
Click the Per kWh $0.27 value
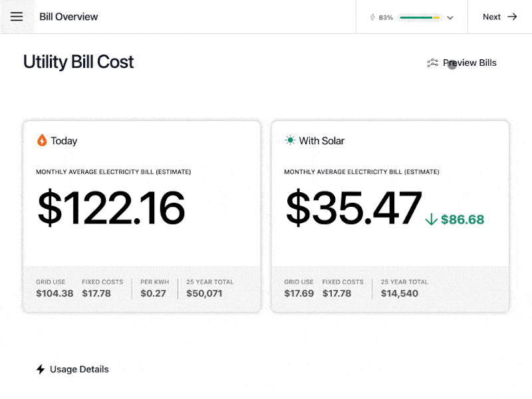pyautogui.click(x=153, y=293)
